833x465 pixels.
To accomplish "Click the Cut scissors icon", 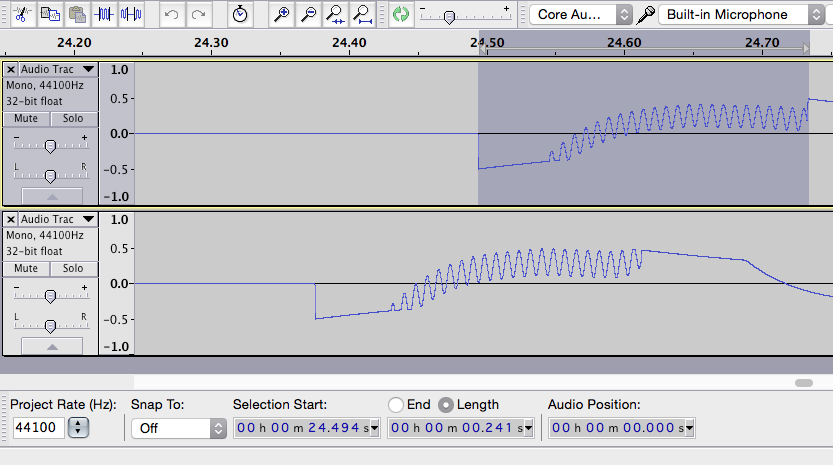I will (x=21, y=14).
